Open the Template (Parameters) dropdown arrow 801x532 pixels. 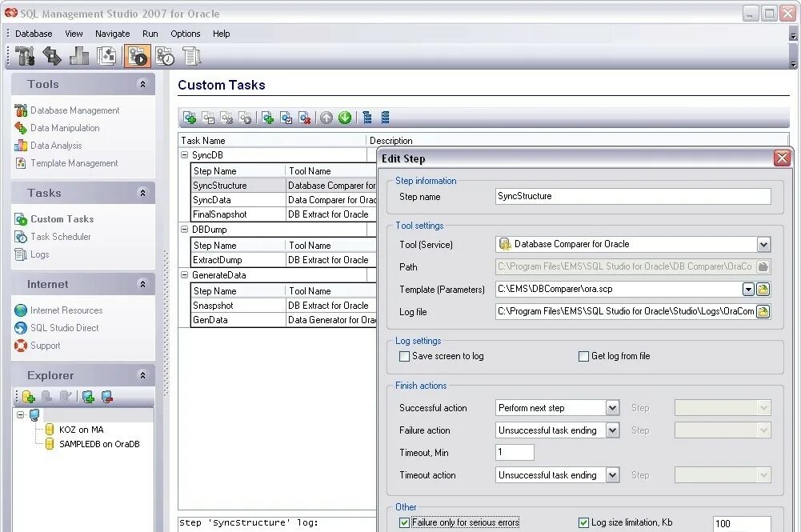point(748,290)
